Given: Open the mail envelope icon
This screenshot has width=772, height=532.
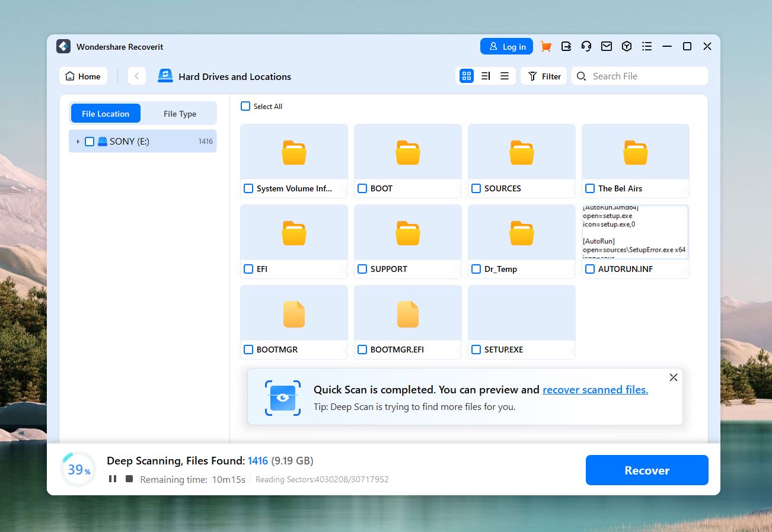Looking at the screenshot, I should (x=607, y=46).
